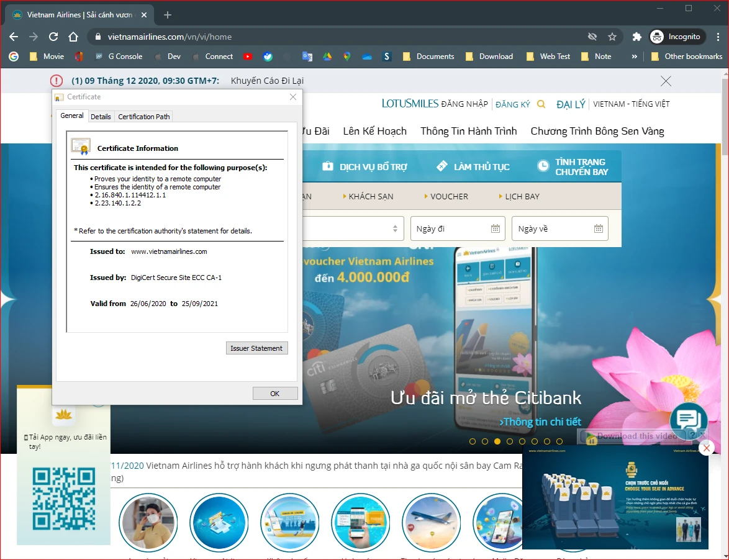View site security lock info

(x=97, y=37)
